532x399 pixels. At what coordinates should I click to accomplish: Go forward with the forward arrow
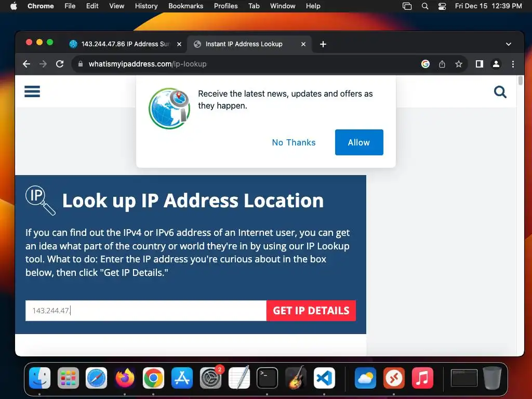pyautogui.click(x=43, y=64)
